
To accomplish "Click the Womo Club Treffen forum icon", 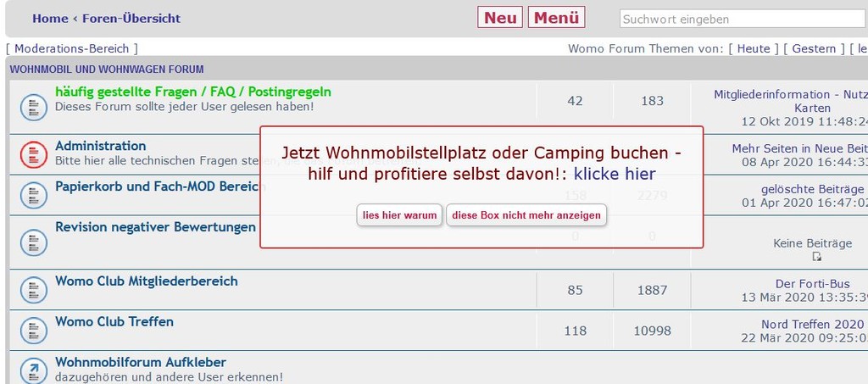I will [x=34, y=331].
